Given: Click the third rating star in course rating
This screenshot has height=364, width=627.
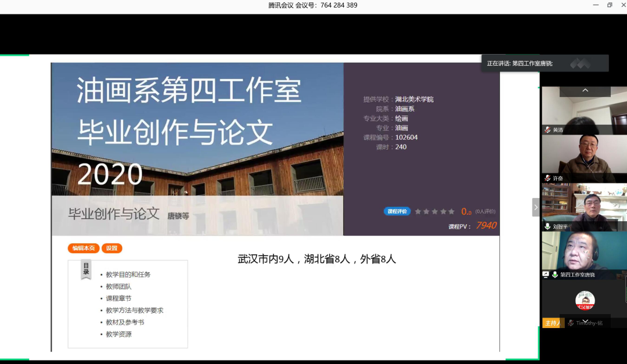Looking at the screenshot, I should tap(435, 211).
